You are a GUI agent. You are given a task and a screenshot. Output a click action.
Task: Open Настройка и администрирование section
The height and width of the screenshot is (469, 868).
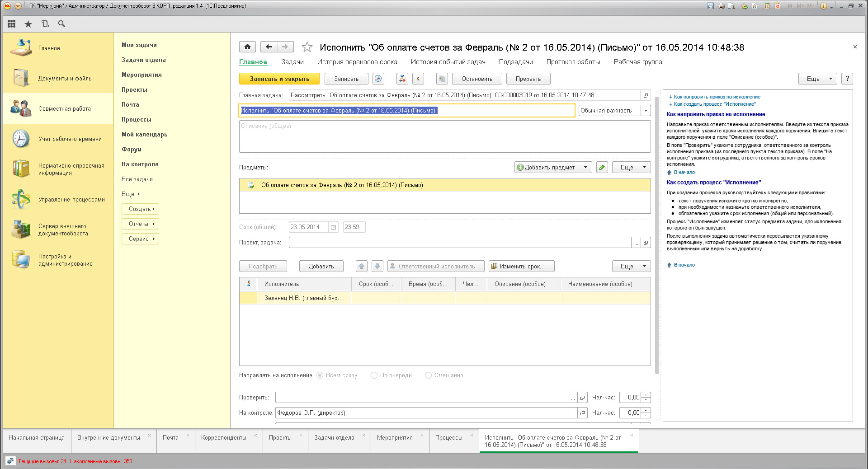[58, 260]
